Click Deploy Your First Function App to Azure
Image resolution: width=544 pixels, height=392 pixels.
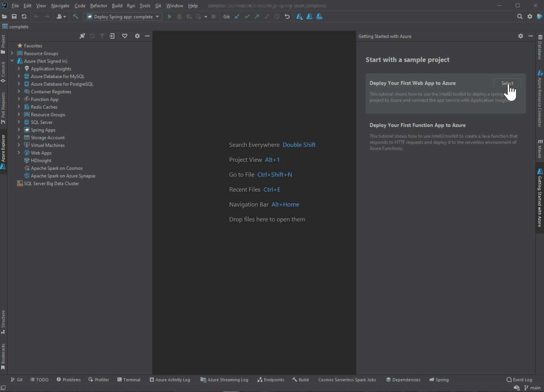point(418,125)
